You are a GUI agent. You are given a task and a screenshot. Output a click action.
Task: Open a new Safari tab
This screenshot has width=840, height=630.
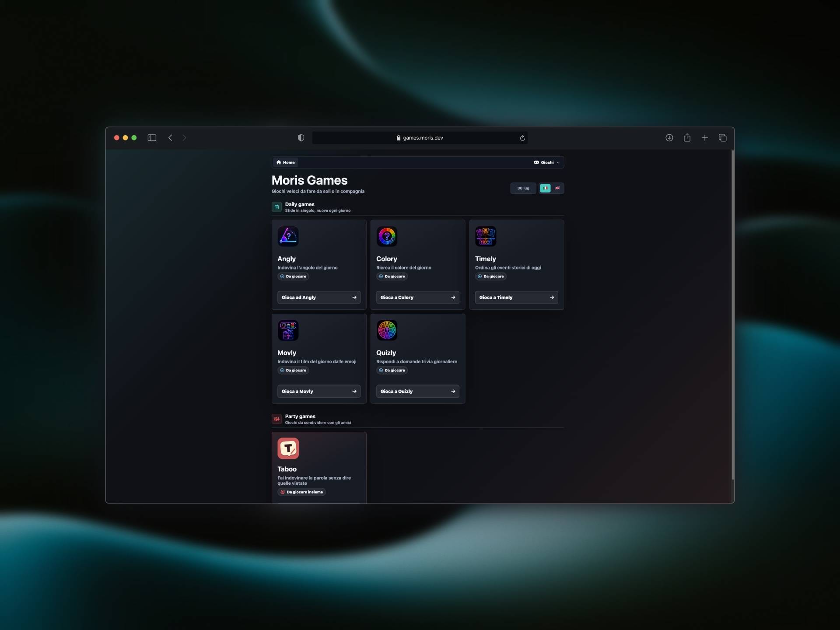pos(705,138)
